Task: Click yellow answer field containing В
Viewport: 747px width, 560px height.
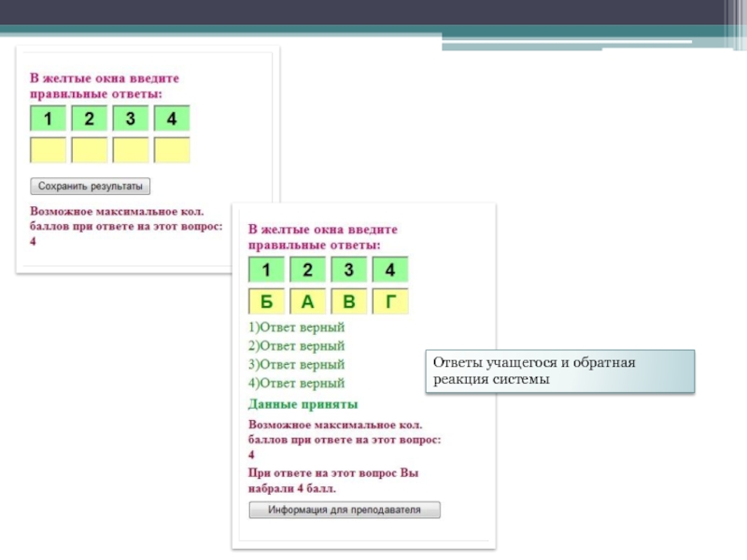Action: [349, 301]
